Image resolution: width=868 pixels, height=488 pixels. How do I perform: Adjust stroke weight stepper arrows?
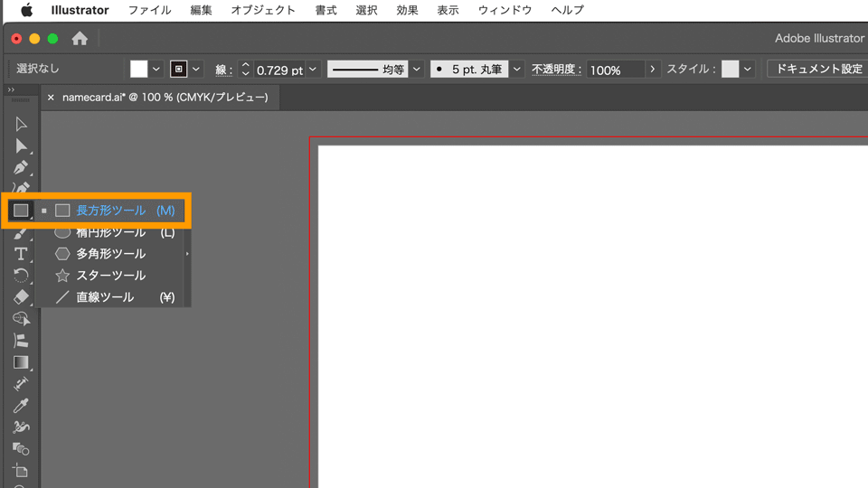[x=246, y=70]
